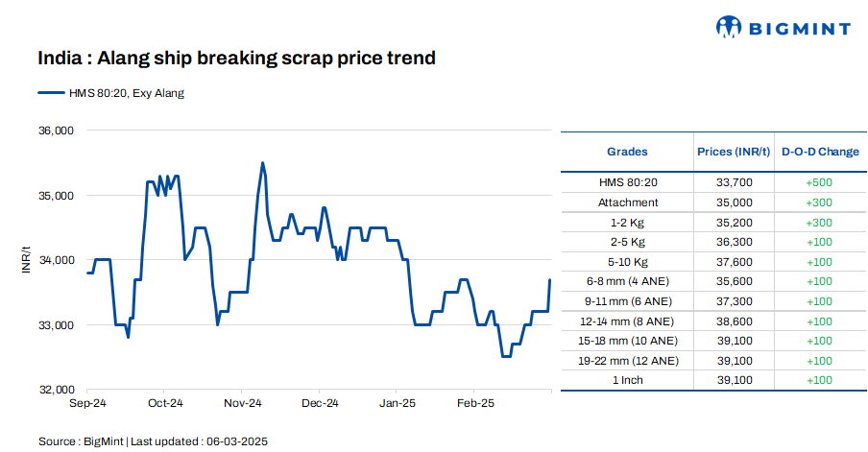Click the Nov-24 x-axis label
Viewport: 868px width, 452px height.
point(242,403)
